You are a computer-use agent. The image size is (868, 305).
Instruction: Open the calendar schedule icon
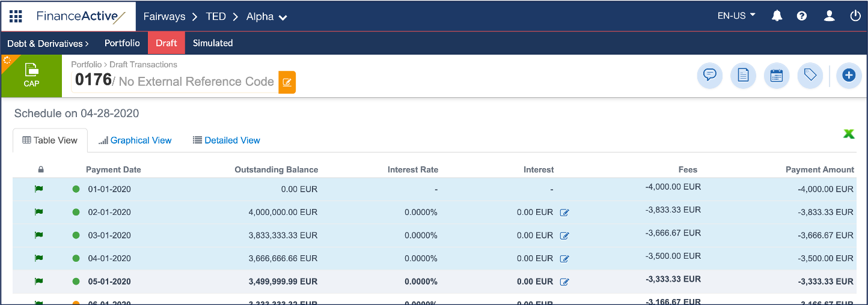pyautogui.click(x=777, y=75)
